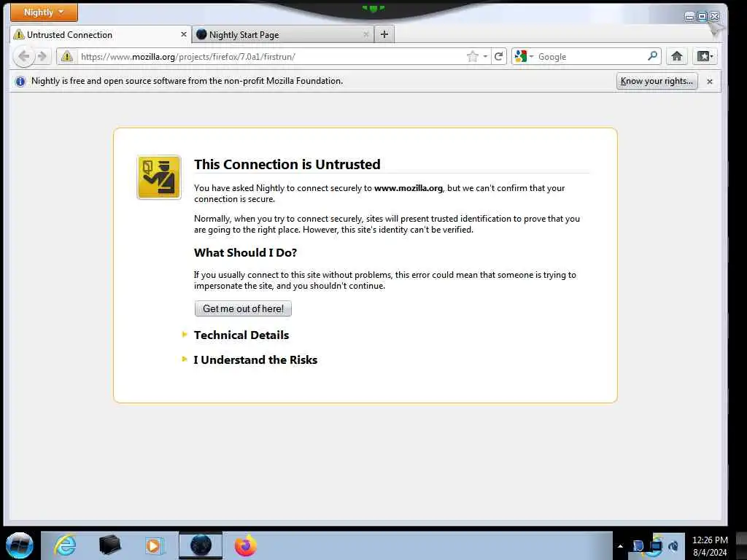747x560 pixels.
Task: Click the network tray icon
Action: (657, 545)
